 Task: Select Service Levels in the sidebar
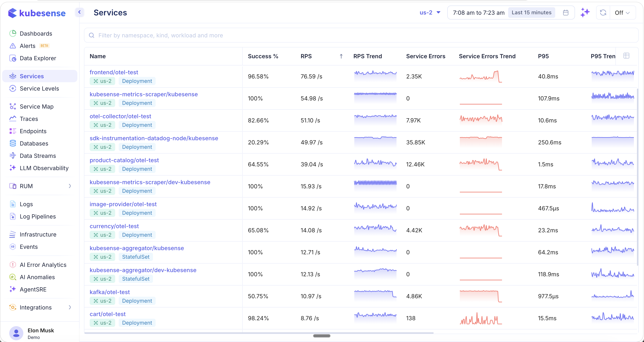[x=39, y=88]
